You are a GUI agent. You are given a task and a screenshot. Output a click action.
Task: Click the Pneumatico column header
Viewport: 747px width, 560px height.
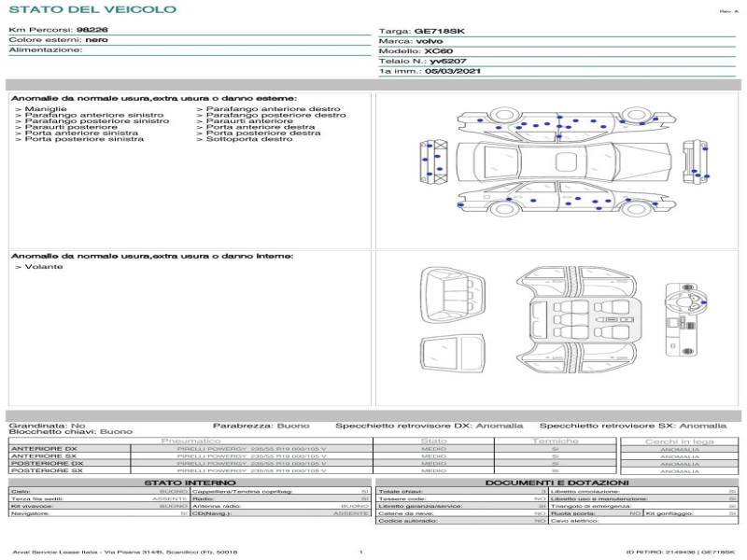point(190,441)
